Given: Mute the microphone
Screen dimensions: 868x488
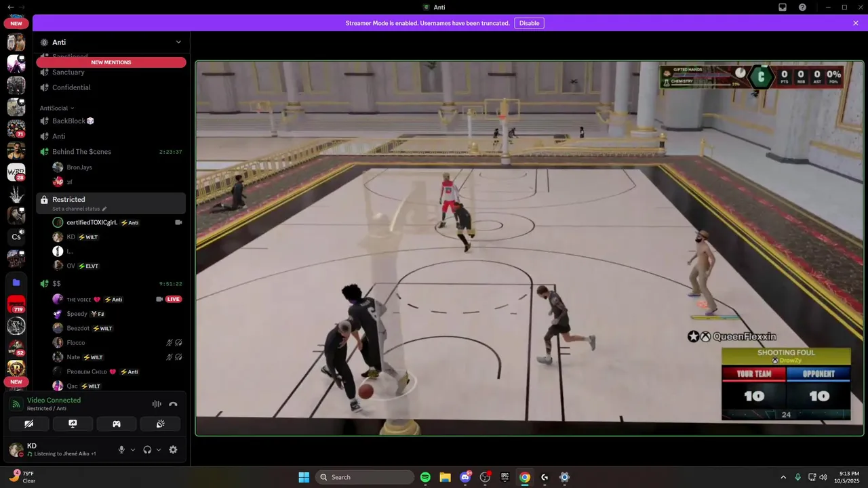Looking at the screenshot, I should [121, 449].
